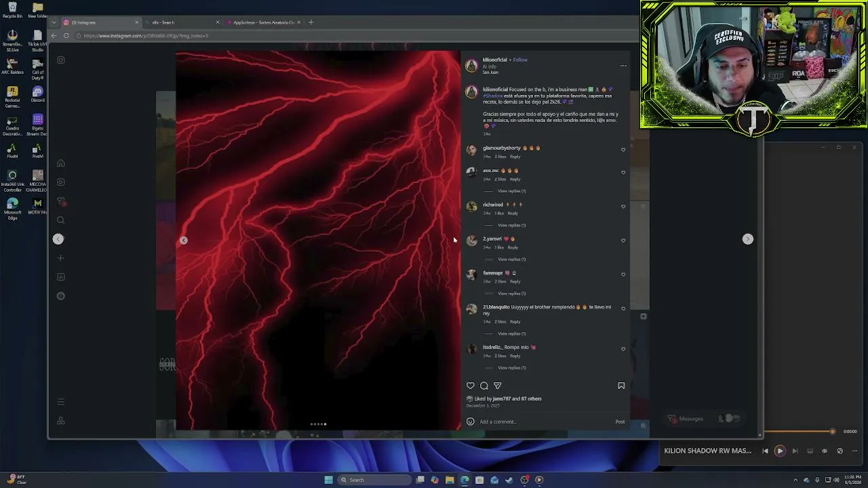The width and height of the screenshot is (868, 488).
Task: Go back in the browser
Action: pyautogui.click(x=54, y=35)
